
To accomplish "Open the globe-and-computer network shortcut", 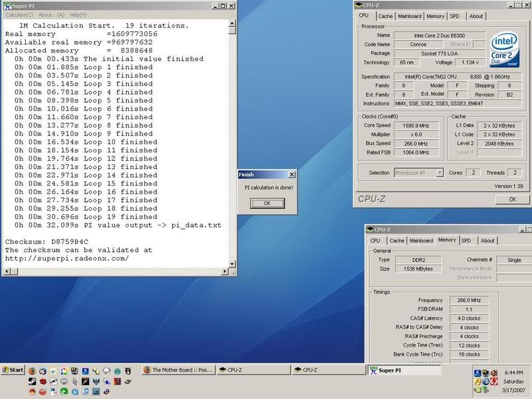I will pyautogui.click(x=106, y=381).
